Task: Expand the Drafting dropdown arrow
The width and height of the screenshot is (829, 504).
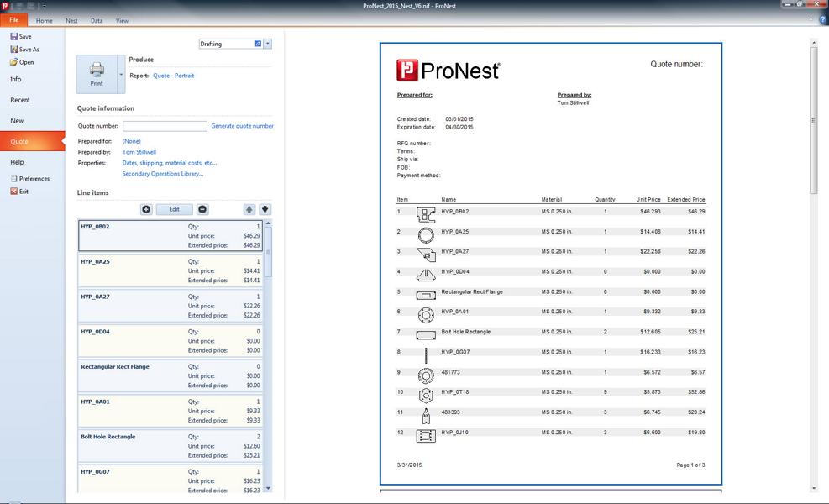Action: (x=268, y=44)
